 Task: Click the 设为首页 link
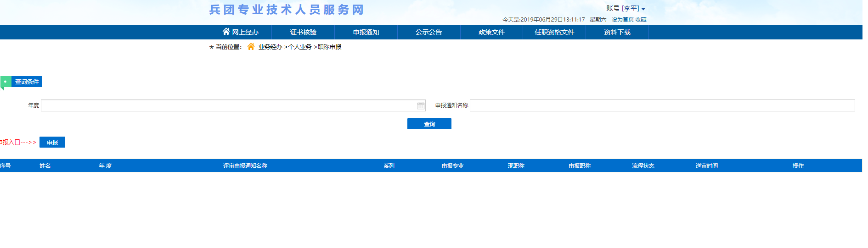[x=622, y=20]
